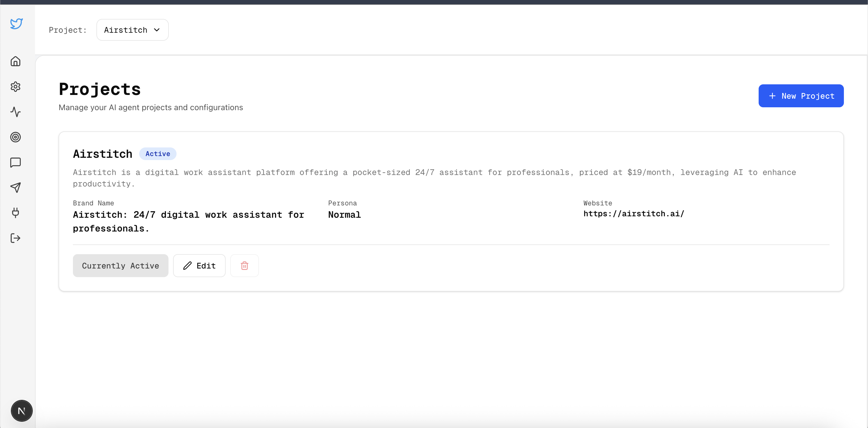
Task: Click the Edit button for Airstitch
Action: (199, 266)
